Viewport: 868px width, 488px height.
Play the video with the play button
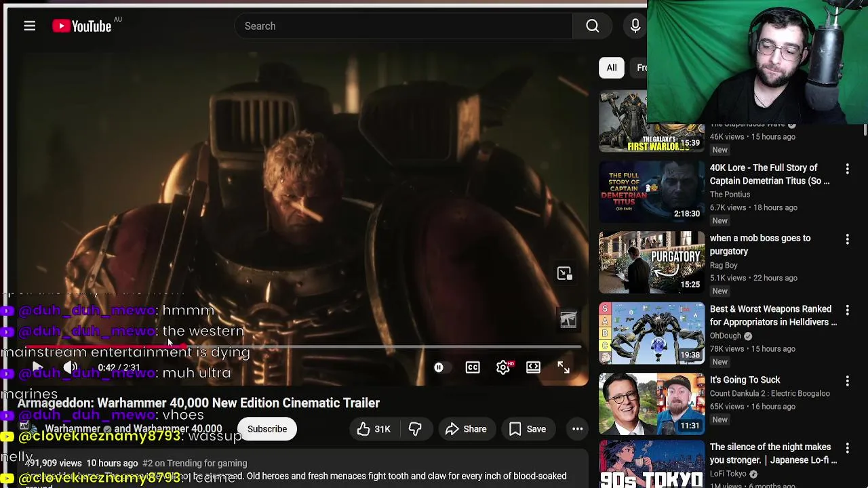(x=37, y=367)
